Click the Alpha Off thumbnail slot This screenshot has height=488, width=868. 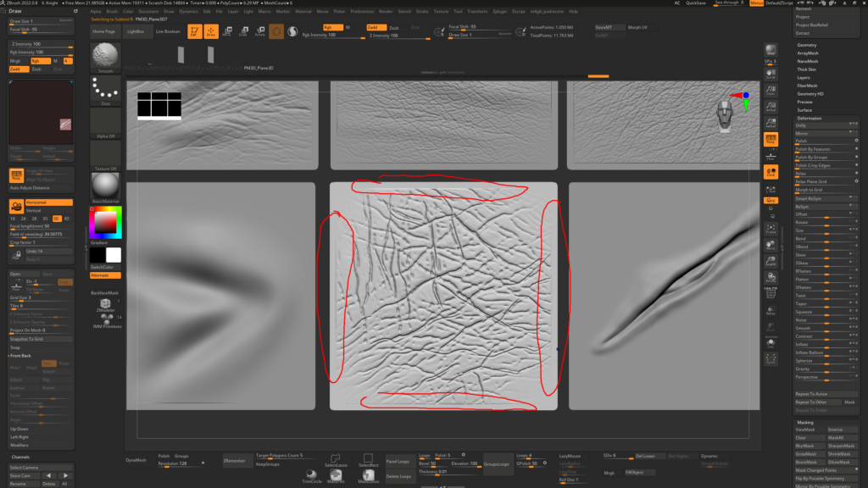(105, 123)
